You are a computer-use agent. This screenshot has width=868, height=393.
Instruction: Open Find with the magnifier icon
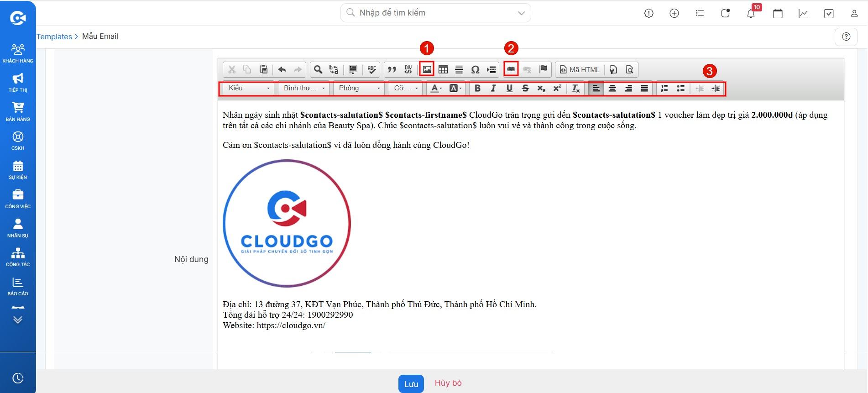[x=318, y=69]
